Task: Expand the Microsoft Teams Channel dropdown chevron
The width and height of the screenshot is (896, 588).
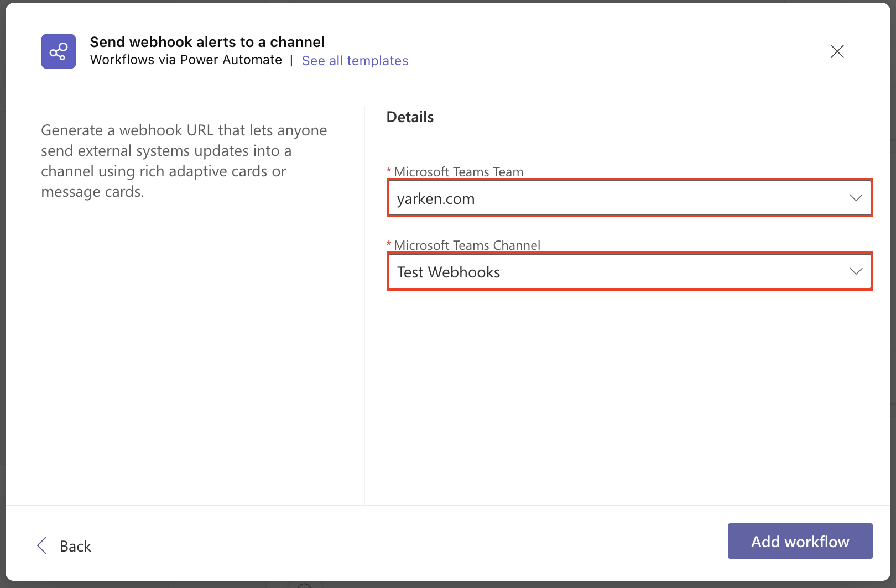Action: 856,271
